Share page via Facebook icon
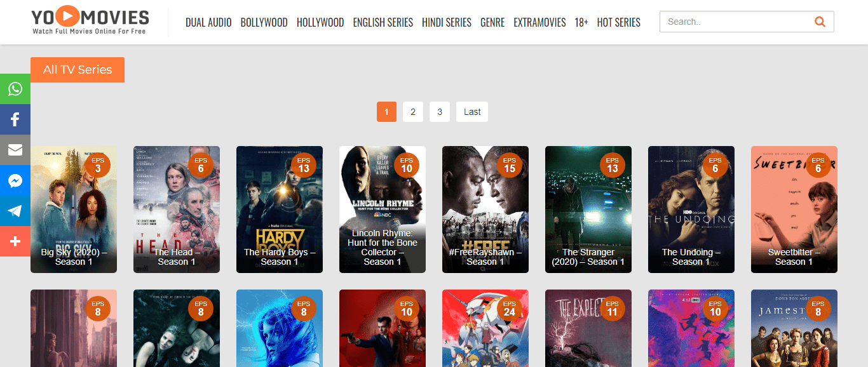The height and width of the screenshot is (367, 868). [15, 119]
